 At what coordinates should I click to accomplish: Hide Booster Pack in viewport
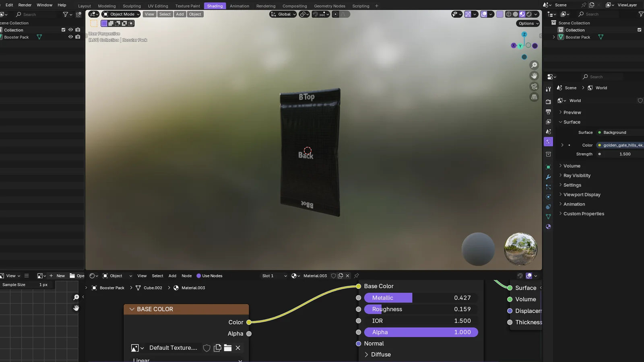[70, 37]
